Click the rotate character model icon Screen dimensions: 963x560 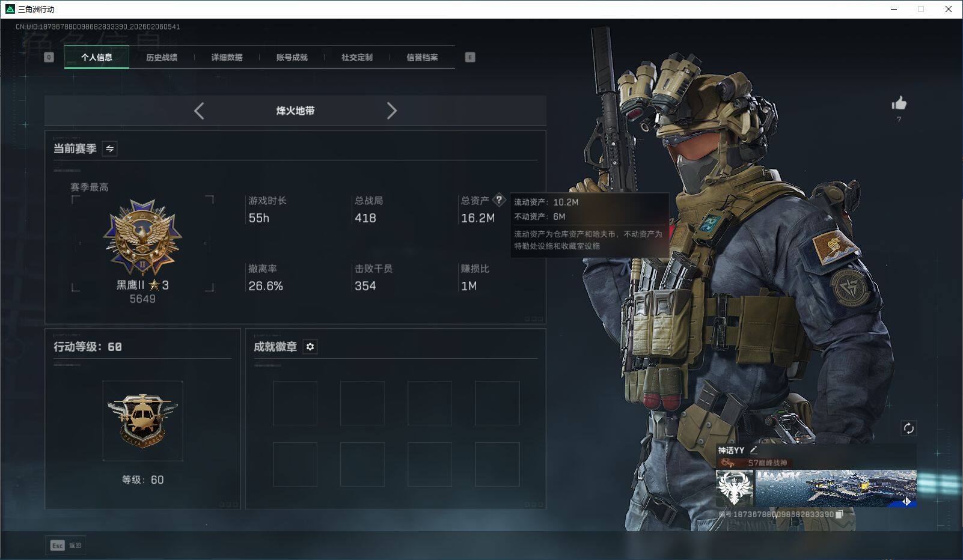point(908,428)
